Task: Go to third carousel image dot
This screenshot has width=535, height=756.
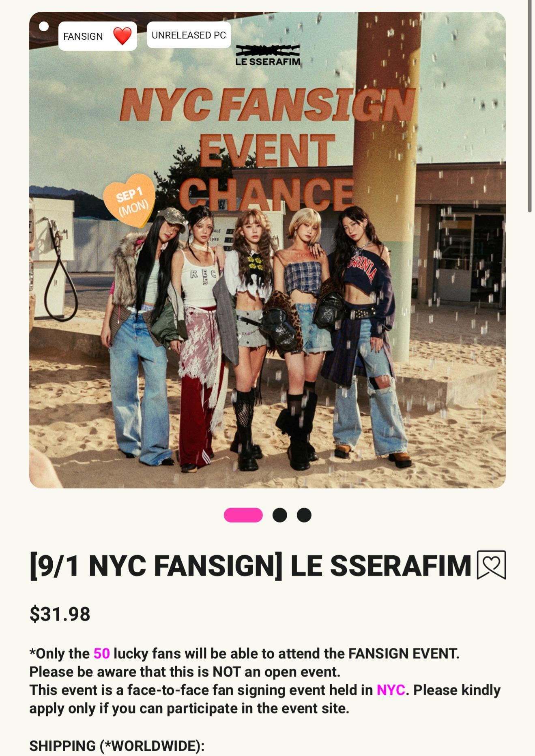Action: click(304, 515)
